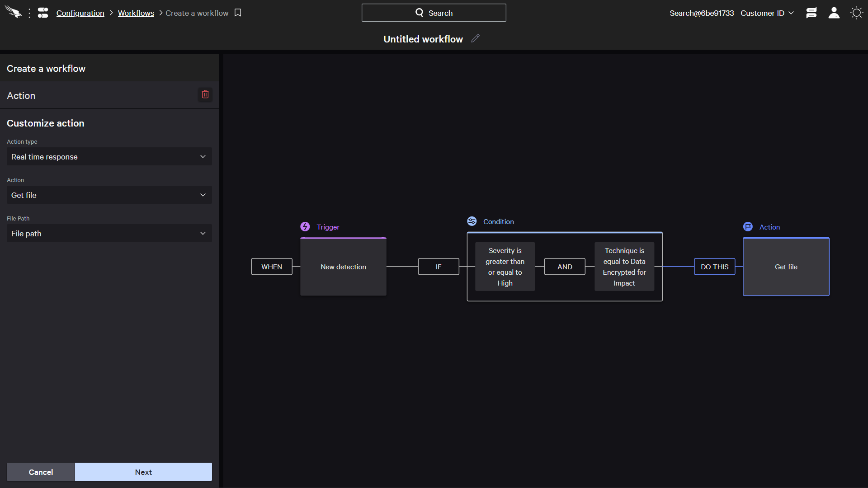Toggle light theme sun icon
Screen dimensions: 868x488
tap(856, 13)
